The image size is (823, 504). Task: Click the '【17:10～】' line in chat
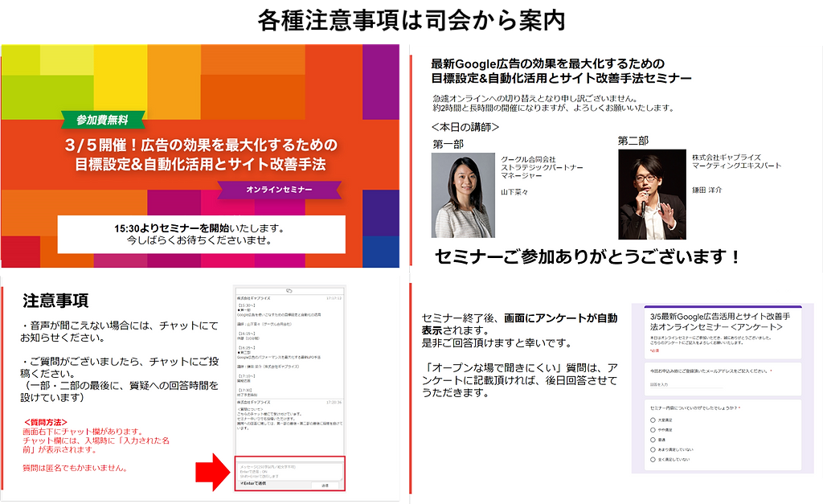pos(246,376)
